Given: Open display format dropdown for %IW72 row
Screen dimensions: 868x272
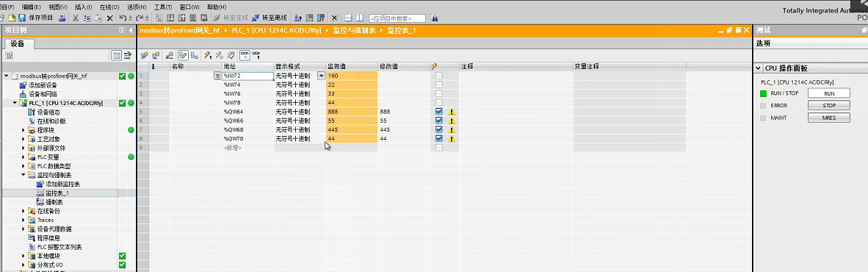Looking at the screenshot, I should click(321, 76).
